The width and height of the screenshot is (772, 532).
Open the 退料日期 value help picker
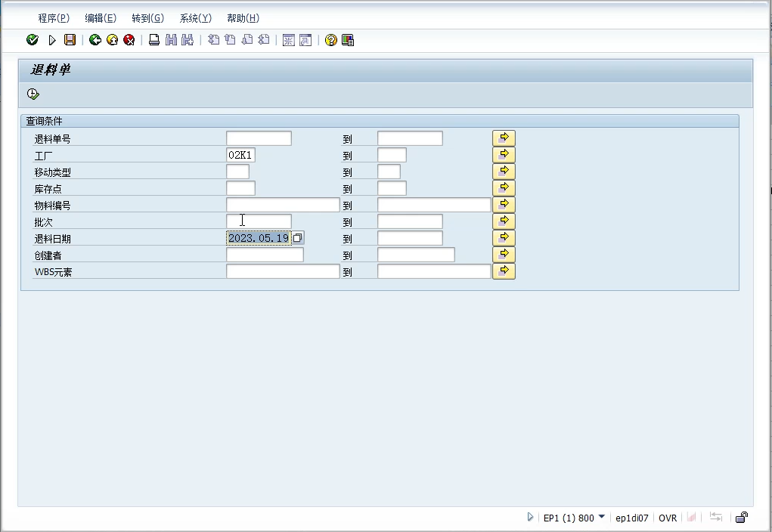point(298,238)
